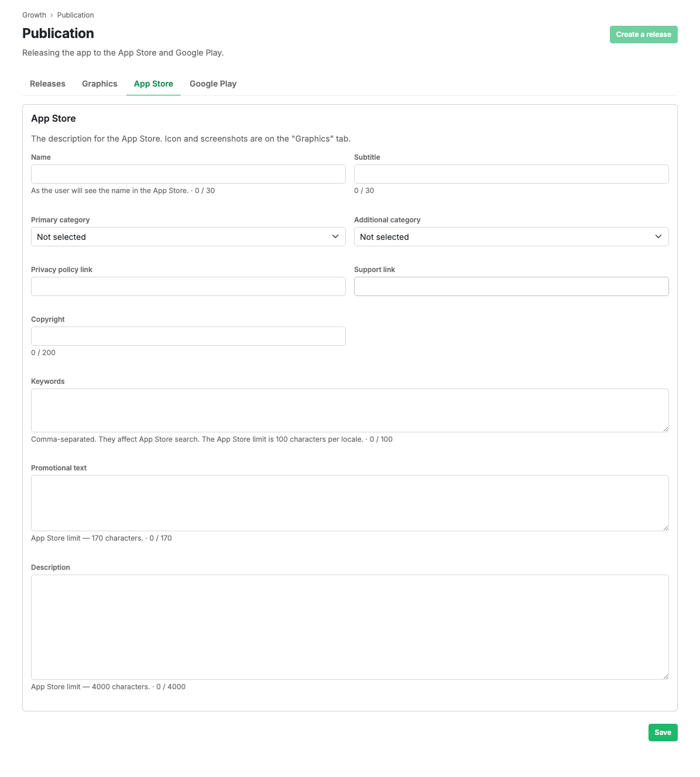The width and height of the screenshot is (700, 777).
Task: Click the 'Support link' label
Action: pyautogui.click(x=375, y=270)
